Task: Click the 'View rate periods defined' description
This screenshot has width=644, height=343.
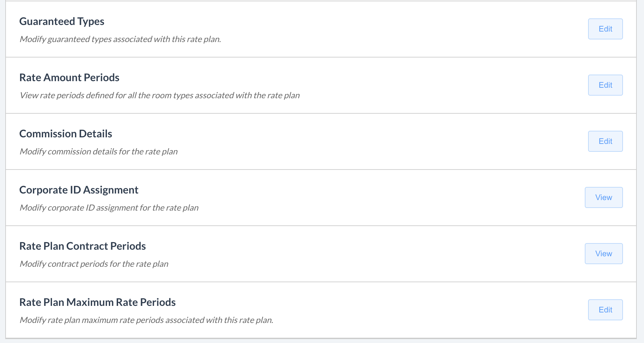Action: [x=160, y=95]
